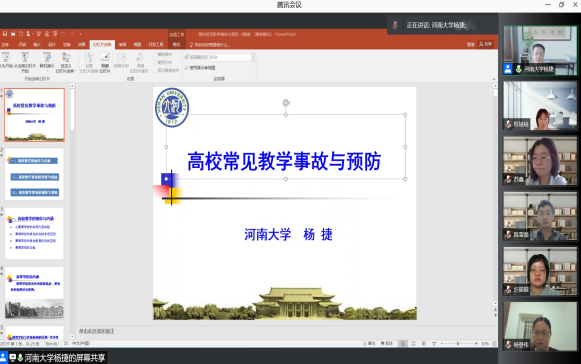
Task: Open the Monitor selection combo box
Action: [232, 57]
